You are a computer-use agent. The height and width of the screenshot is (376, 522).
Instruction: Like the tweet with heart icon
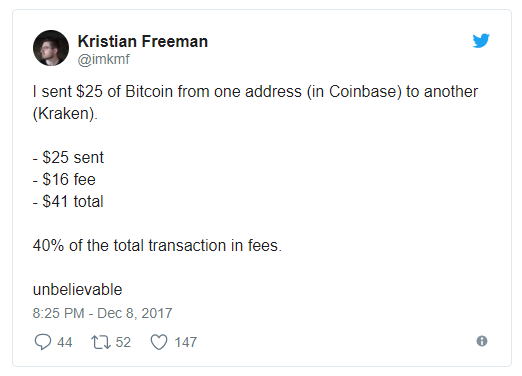(x=159, y=342)
